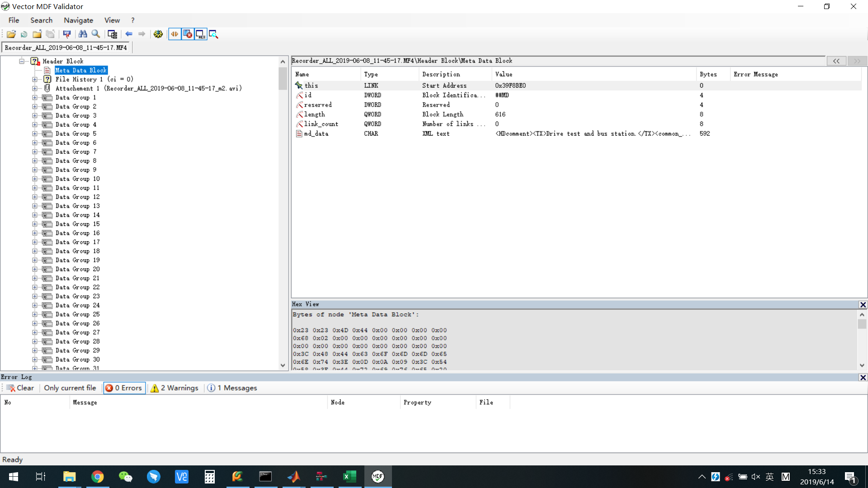Image resolution: width=868 pixels, height=488 pixels.
Task: Click the Open file toolbar icon
Action: [11, 34]
